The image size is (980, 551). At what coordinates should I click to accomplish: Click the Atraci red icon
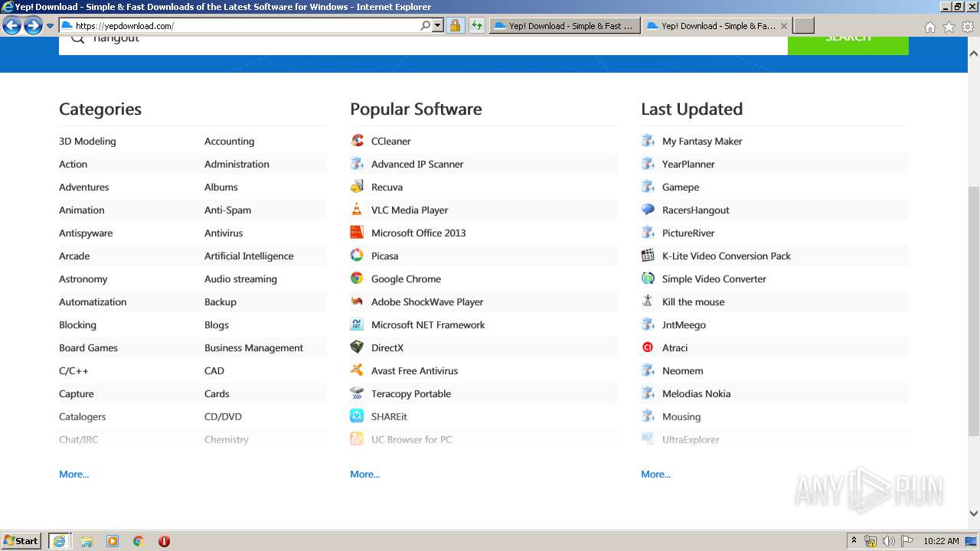tap(648, 347)
